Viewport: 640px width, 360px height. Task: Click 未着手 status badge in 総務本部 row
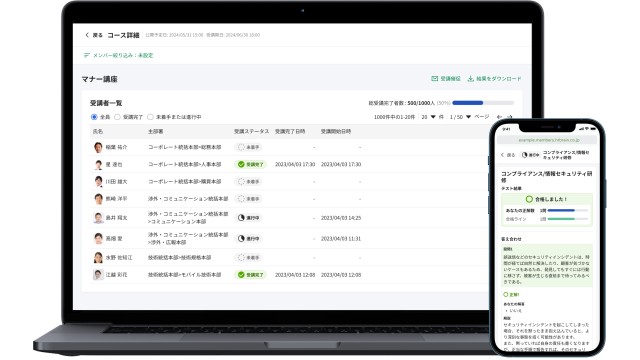click(x=249, y=147)
